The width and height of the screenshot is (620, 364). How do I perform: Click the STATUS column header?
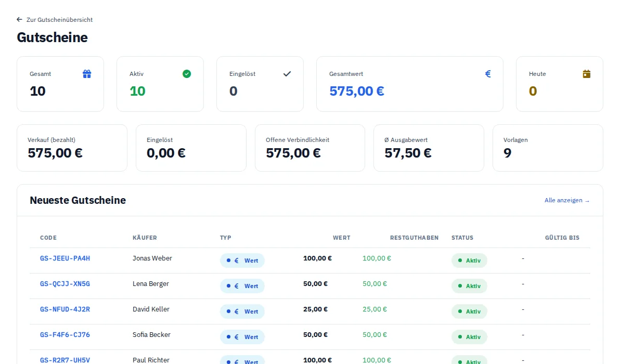(x=462, y=238)
